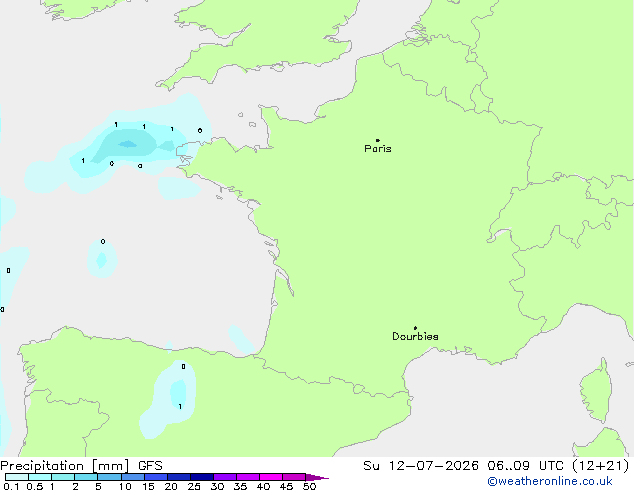Select the Paris location dot
634x490 pixels.
click(378, 140)
